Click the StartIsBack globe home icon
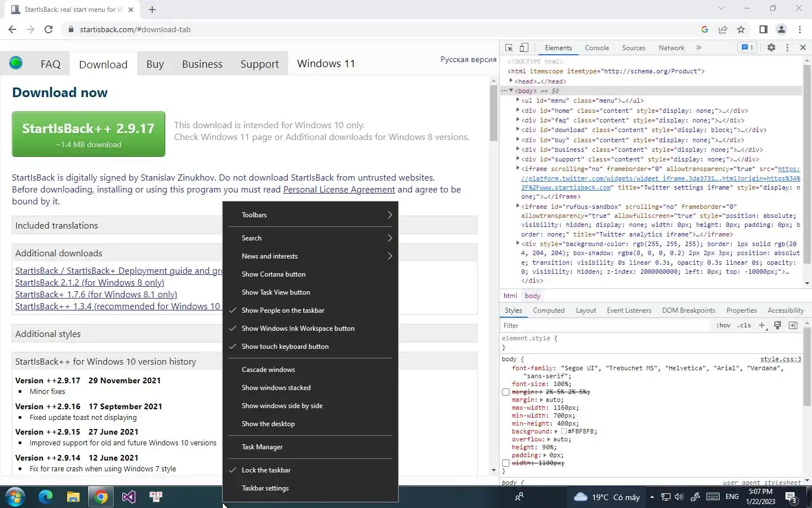Image resolution: width=812 pixels, height=508 pixels. click(x=16, y=63)
